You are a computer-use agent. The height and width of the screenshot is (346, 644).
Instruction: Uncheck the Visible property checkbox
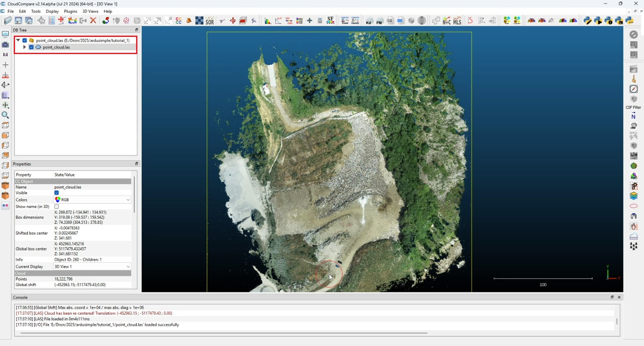(57, 193)
